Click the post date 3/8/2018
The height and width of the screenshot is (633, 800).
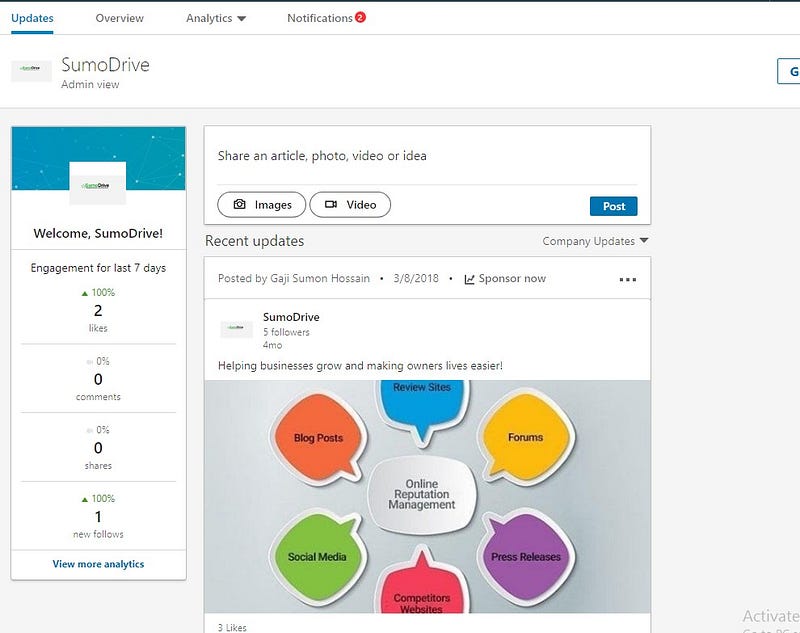pos(416,278)
